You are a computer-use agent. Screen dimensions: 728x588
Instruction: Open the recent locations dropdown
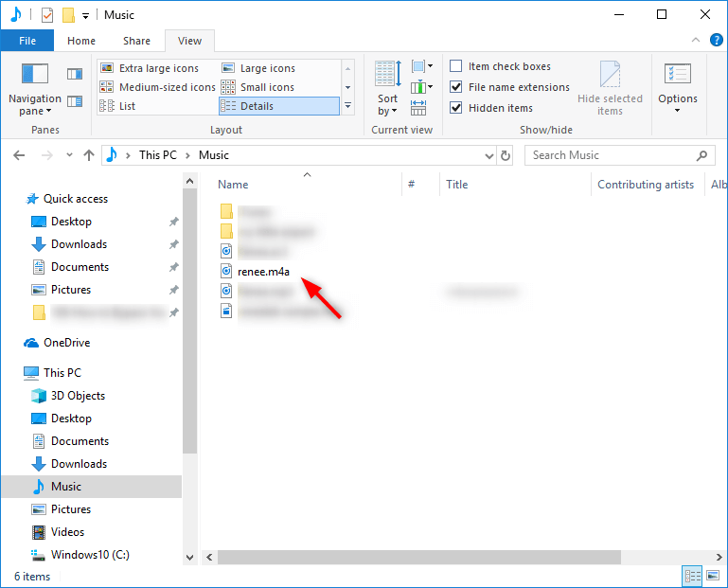(x=70, y=155)
